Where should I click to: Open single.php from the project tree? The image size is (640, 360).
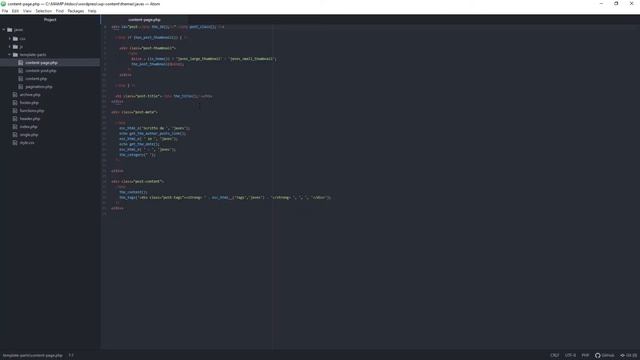pyautogui.click(x=29, y=135)
